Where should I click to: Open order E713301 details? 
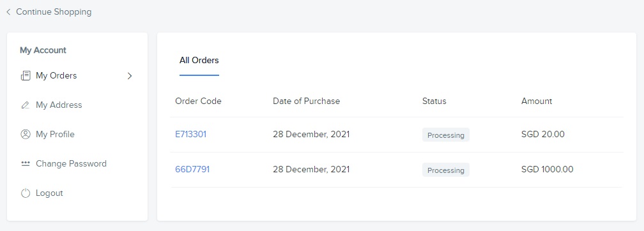coord(190,134)
